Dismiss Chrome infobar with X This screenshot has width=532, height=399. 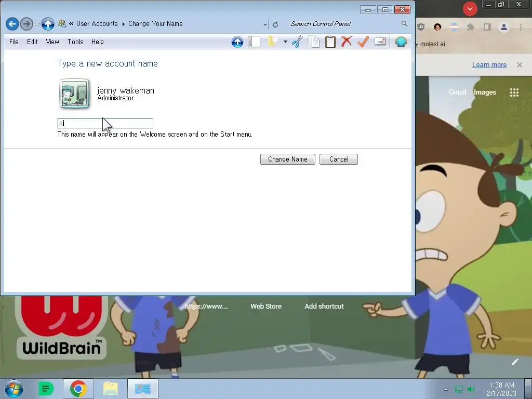pyautogui.click(x=520, y=65)
